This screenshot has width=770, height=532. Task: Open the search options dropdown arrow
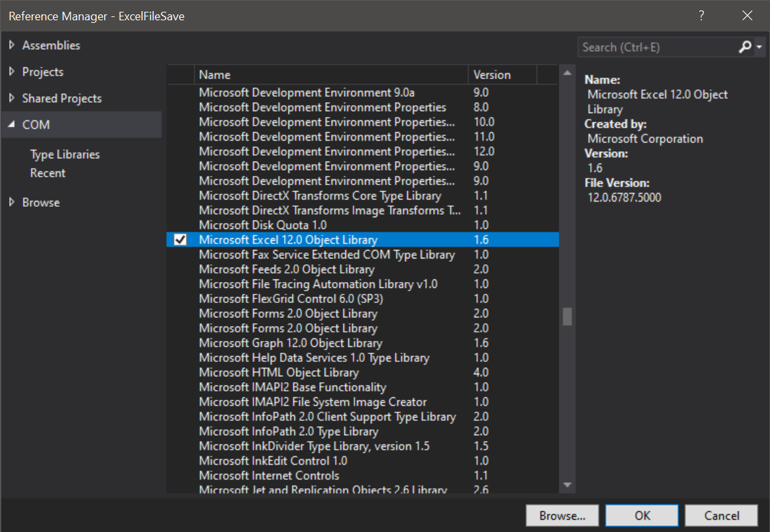[x=759, y=47]
